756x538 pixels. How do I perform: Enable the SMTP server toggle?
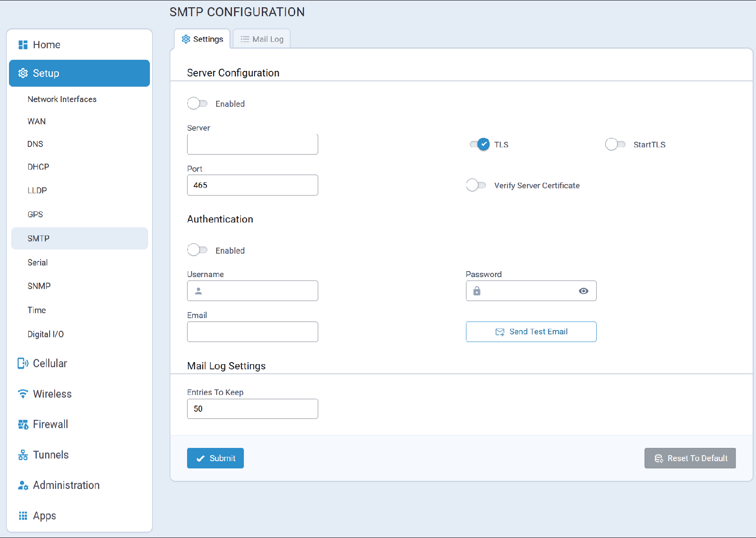197,104
